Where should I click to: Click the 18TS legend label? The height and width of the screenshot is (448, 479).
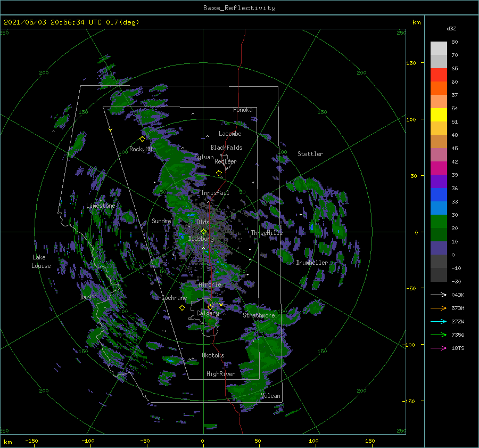pyautogui.click(x=458, y=348)
